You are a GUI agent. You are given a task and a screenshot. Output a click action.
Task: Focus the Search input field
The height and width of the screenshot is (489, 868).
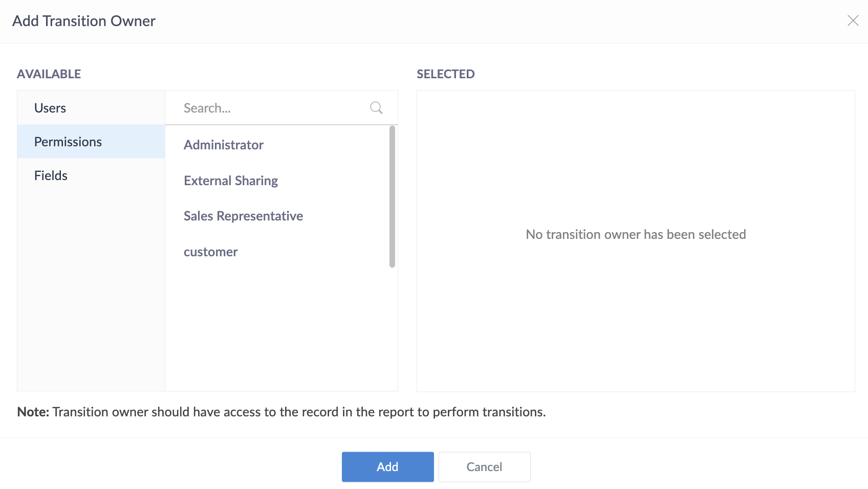tap(271, 108)
